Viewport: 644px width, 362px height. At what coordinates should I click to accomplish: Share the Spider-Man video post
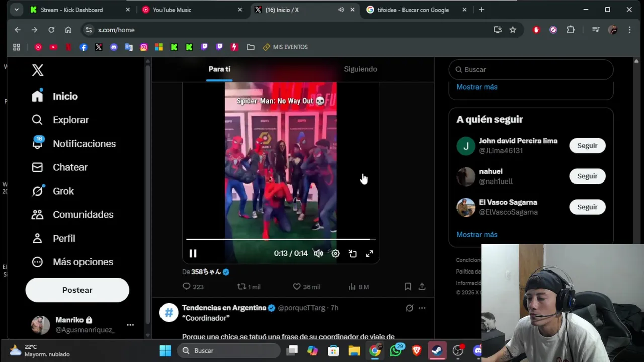click(422, 287)
